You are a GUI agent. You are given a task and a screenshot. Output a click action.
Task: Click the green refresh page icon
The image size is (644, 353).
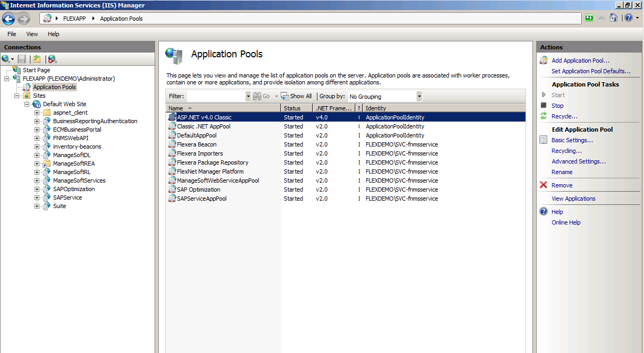pos(589,18)
